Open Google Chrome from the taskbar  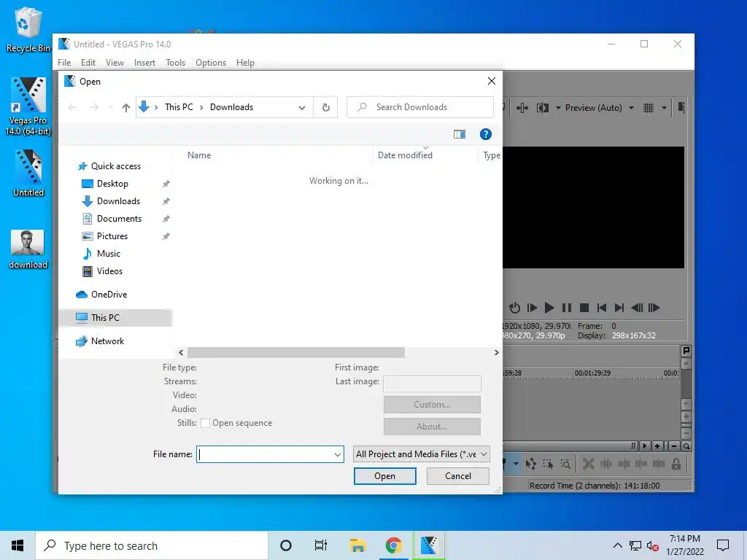pos(393,545)
